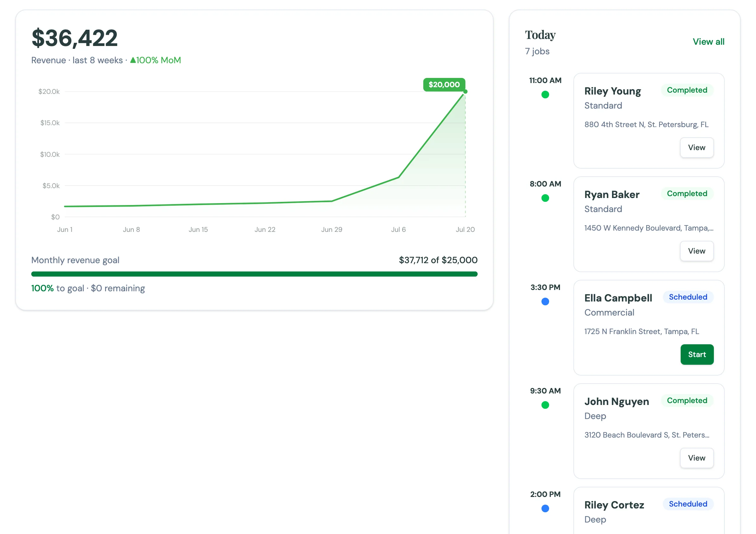Viewport: 756px width, 534px height.
Task: Select the Riley Young customer name
Action: [x=612, y=91]
